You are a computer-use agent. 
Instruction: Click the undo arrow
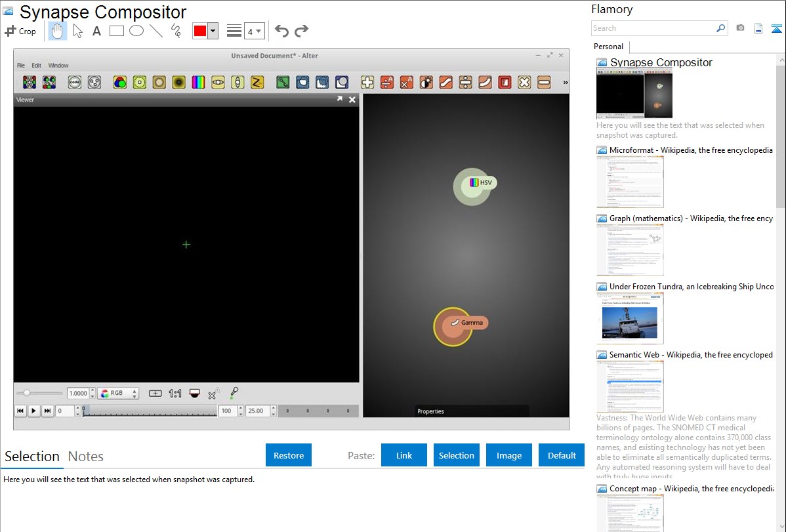pos(281,31)
